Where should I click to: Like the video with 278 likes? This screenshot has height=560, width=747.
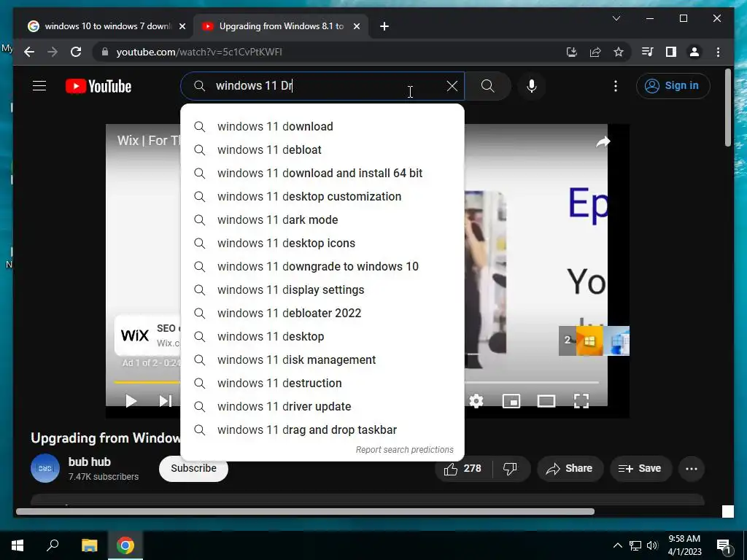pos(463,469)
